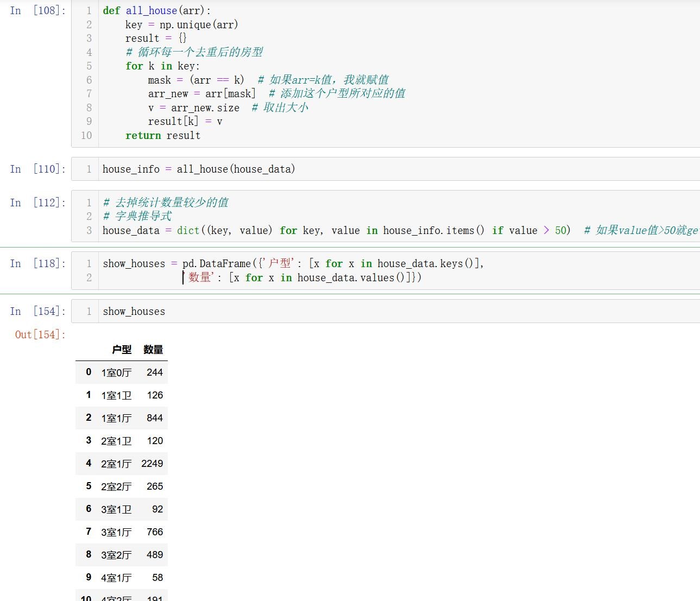Click the 'mask = (arr == k)' code line
The height and width of the screenshot is (601, 700).
[196, 80]
